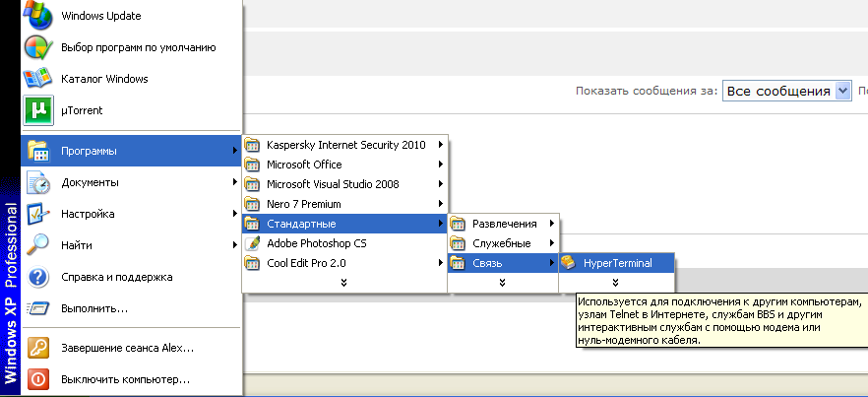Open Выбор программ по умолчанию
The width and height of the screenshot is (868, 397).
point(138,46)
